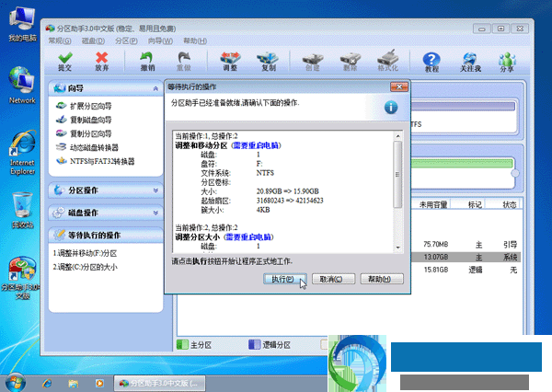Select the 复制 (copy) partition tool
Screen dimensions: 552x392
pyautogui.click(x=268, y=62)
